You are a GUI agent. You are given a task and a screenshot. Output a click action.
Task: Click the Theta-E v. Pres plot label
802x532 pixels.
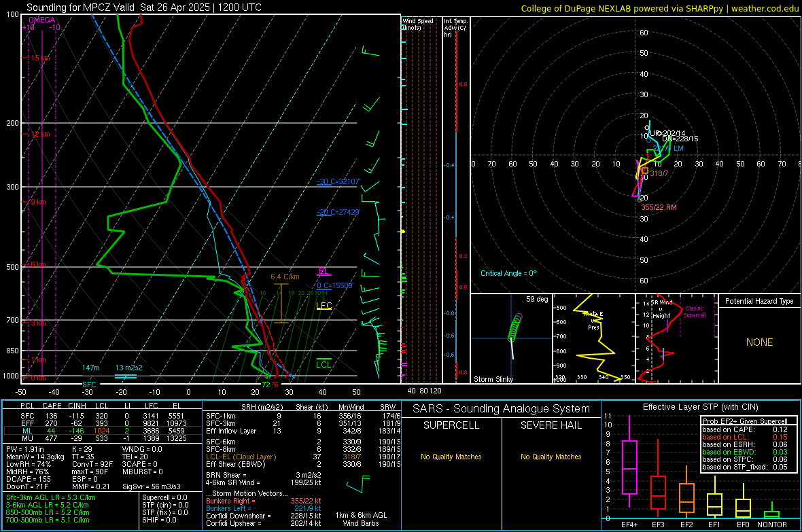pos(593,320)
